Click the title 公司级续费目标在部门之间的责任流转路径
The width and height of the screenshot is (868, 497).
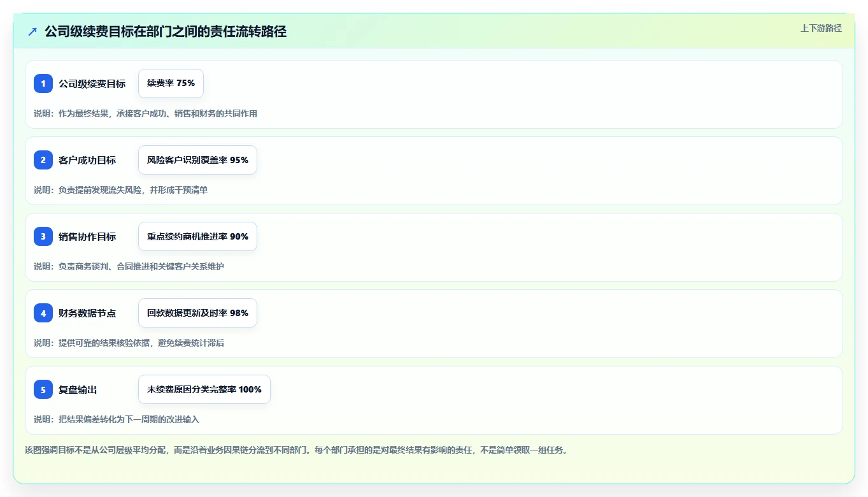166,31
